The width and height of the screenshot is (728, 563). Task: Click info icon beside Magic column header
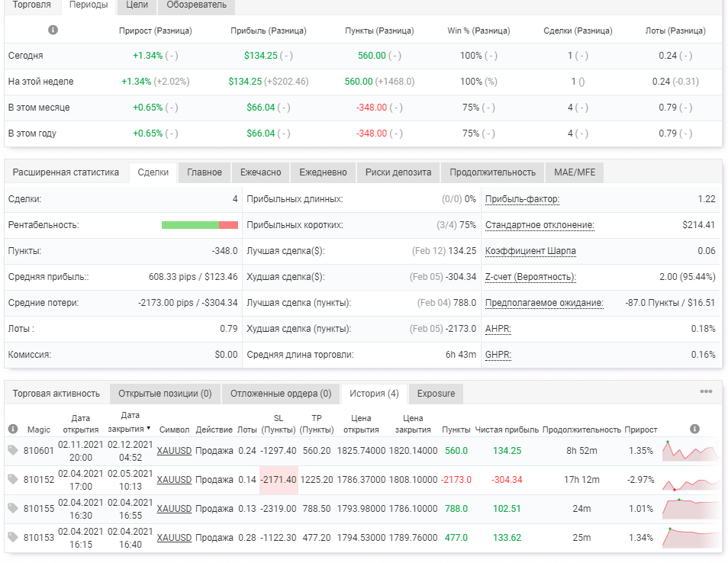(x=13, y=429)
